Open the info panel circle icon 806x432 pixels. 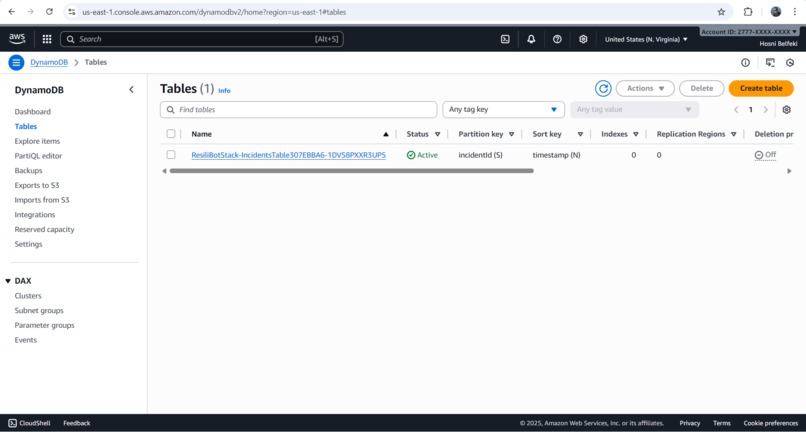point(745,62)
